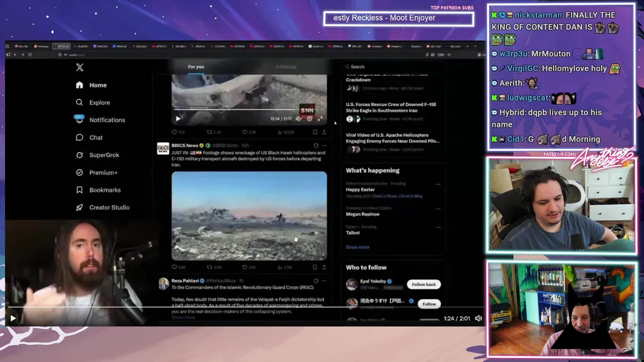Seek on the outer video player progress bar
Viewport: 644px width, 362px height.
(x=246, y=307)
